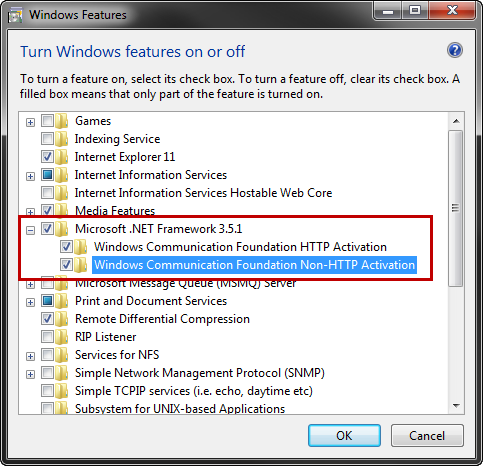Click the Services for NFS folder icon
This screenshot has width=483, height=466.
62,355
